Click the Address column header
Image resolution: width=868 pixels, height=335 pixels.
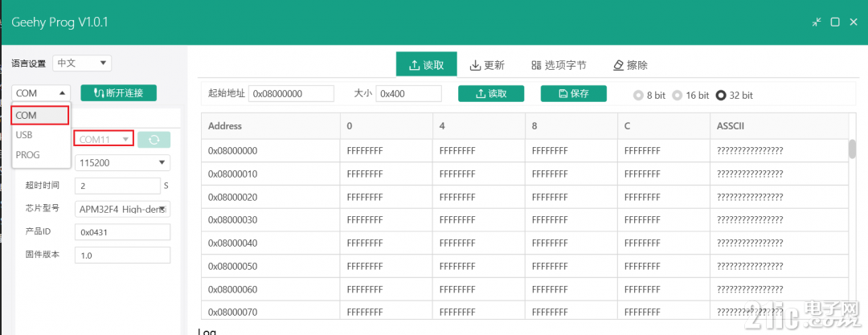tap(271, 125)
